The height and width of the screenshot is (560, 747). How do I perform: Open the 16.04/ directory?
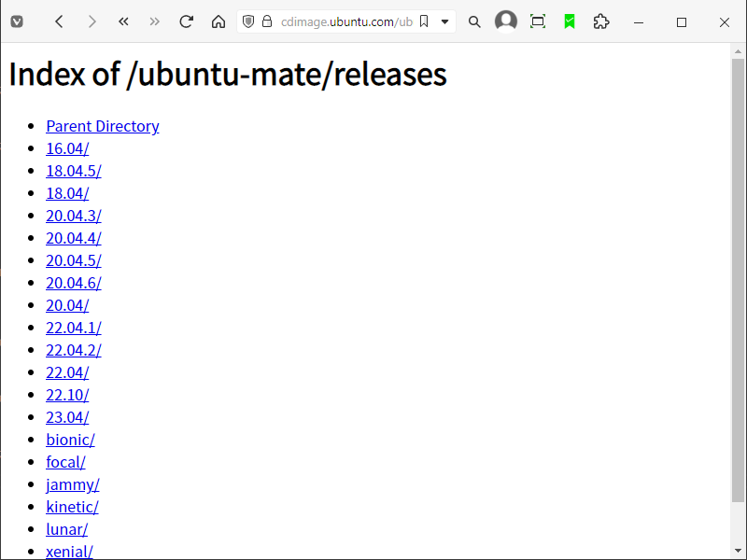click(x=67, y=148)
